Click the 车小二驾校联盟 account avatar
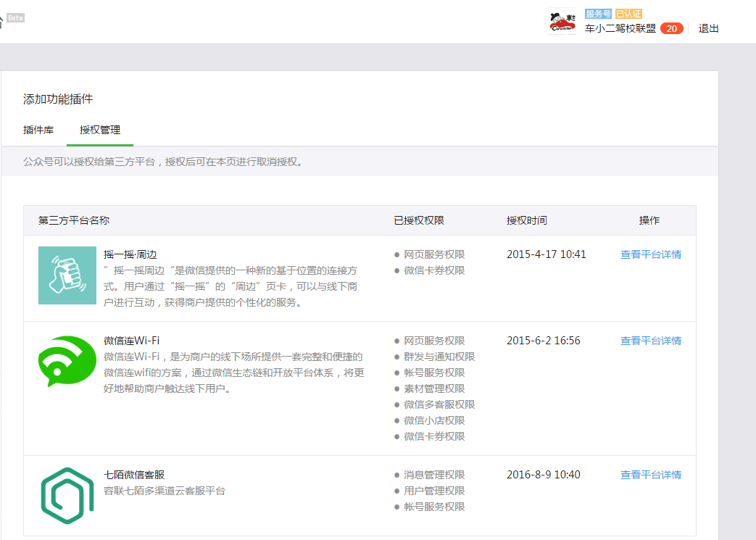 coord(562,22)
